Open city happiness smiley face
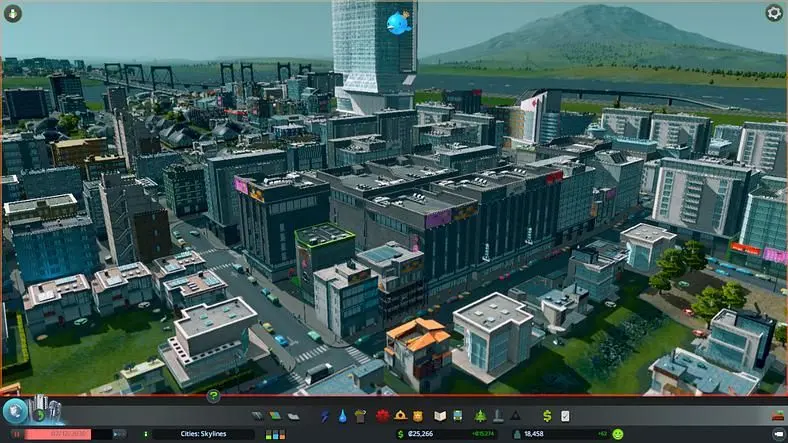This screenshot has height=443, width=788. 618,434
